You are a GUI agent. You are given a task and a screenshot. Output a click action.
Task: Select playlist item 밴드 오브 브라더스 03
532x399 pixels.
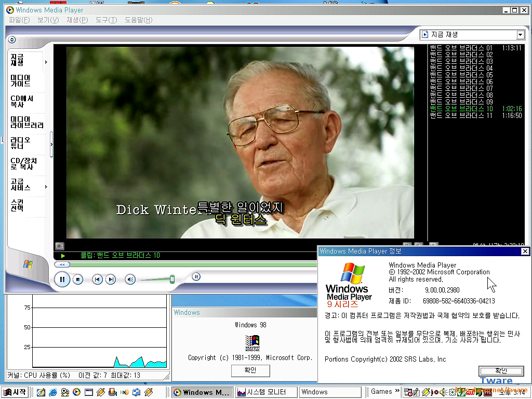476,61
